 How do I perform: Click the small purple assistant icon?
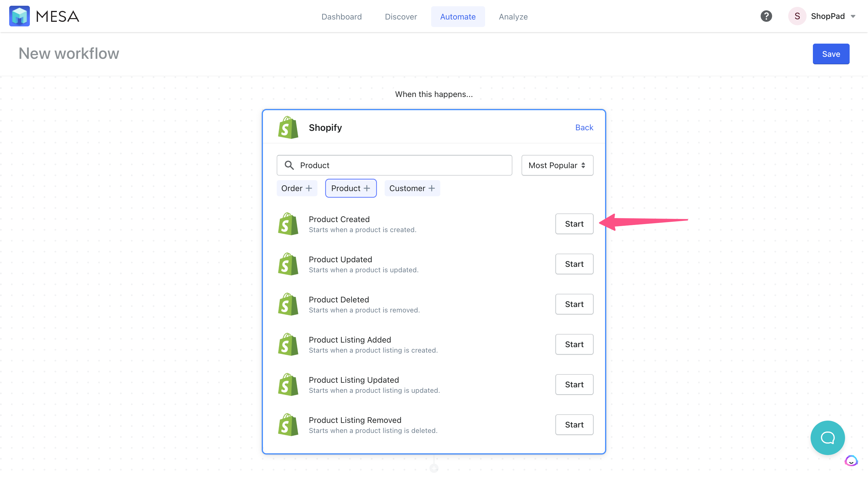pos(851,461)
